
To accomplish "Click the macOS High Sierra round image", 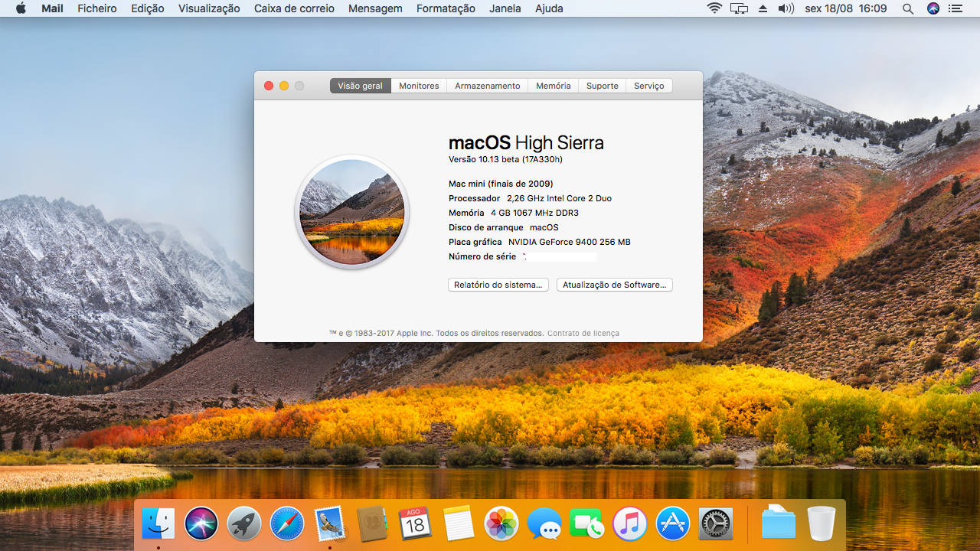I will tap(352, 212).
